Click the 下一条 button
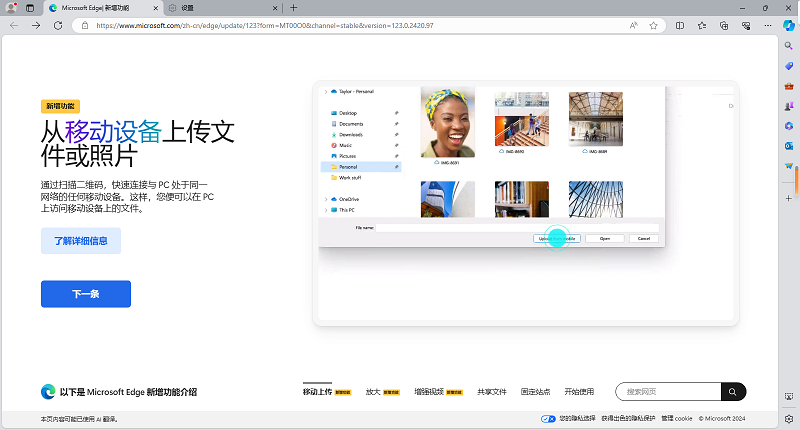Image resolution: width=800 pixels, height=430 pixels. coord(86,294)
